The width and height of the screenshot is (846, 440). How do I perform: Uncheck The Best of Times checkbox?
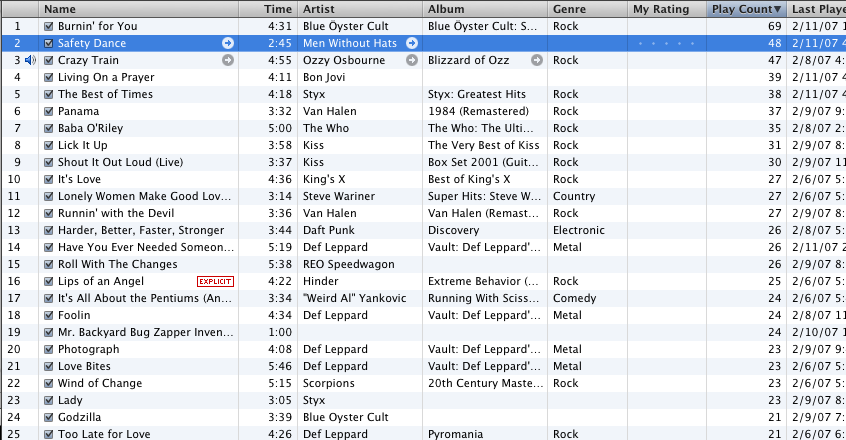pyautogui.click(x=49, y=94)
